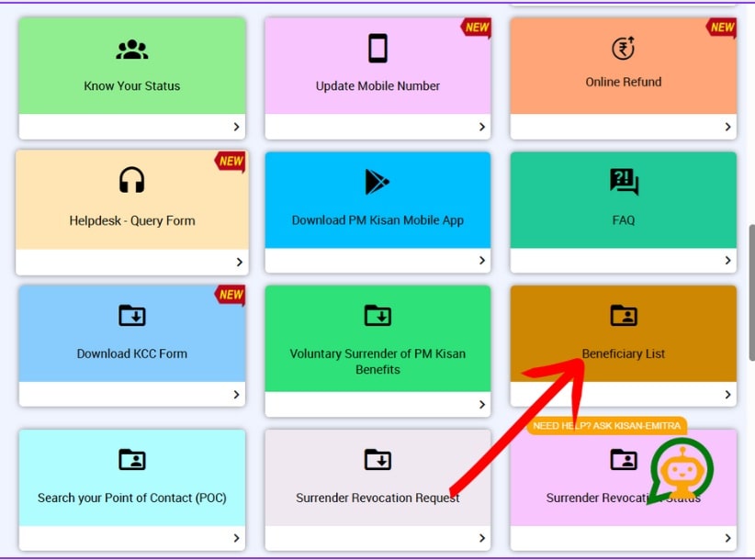This screenshot has width=755, height=560.
Task: Select Search your Point of Contact (POC)
Action: pos(132,498)
